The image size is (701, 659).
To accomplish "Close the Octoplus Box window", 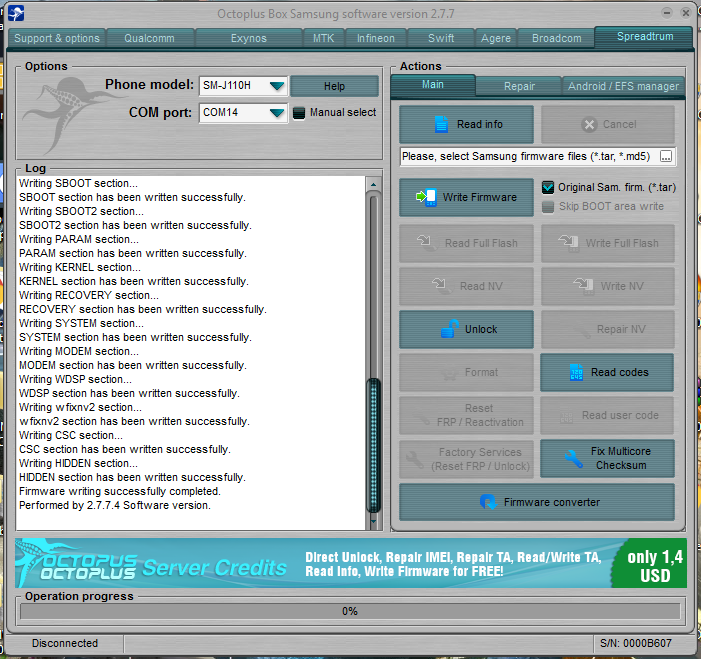I will tap(685, 13).
